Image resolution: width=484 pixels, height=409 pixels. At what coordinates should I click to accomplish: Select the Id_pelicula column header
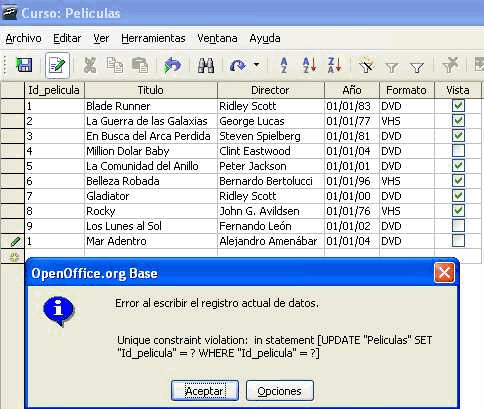coord(54,90)
